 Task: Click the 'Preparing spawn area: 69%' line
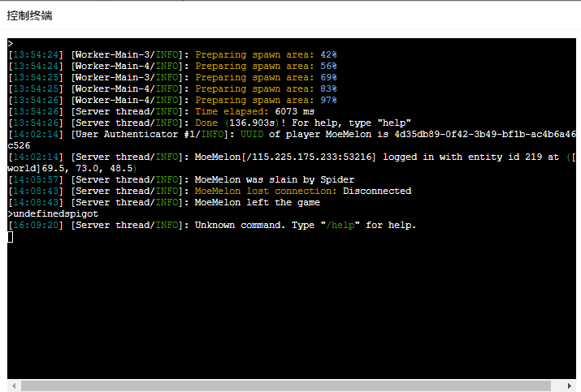pyautogui.click(x=172, y=78)
